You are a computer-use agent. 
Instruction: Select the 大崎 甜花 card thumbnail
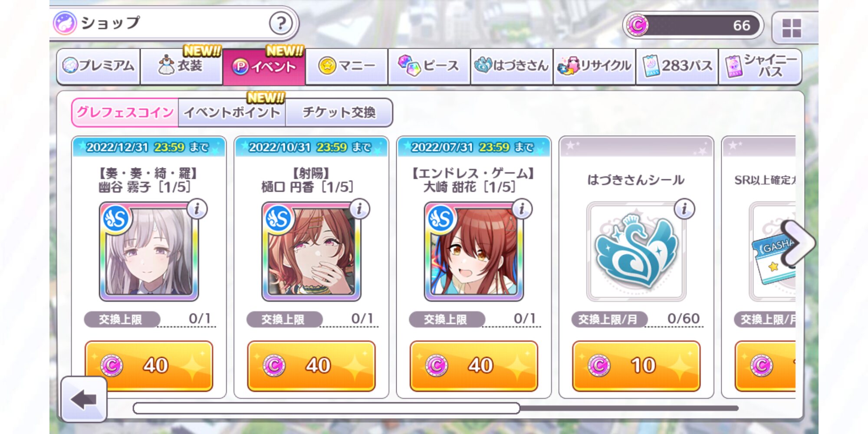click(473, 251)
